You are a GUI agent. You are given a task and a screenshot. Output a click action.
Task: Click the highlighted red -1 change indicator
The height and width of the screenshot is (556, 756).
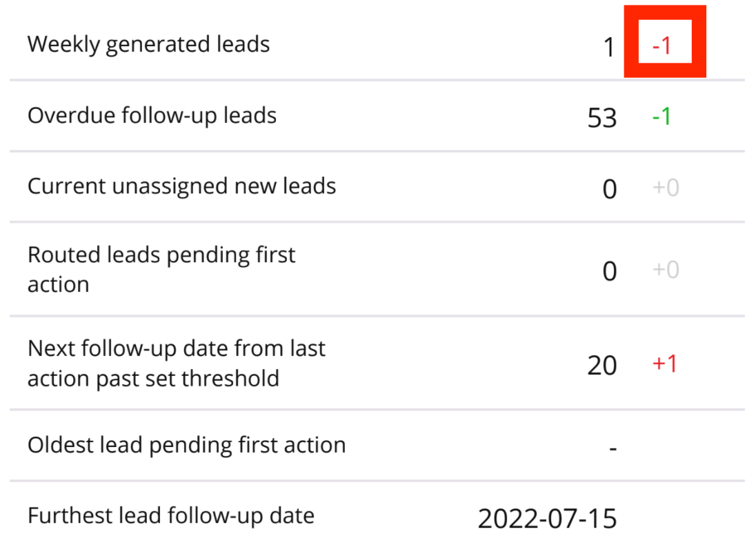point(661,46)
